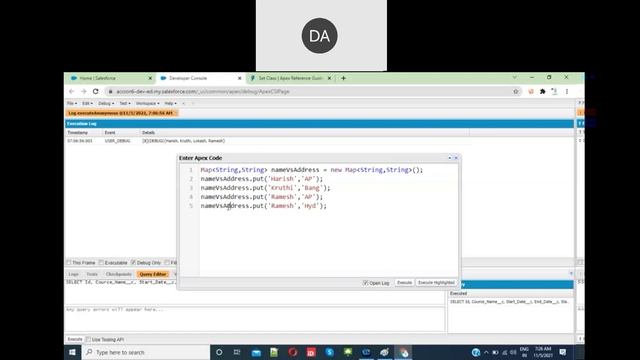The width and height of the screenshot is (640, 360).
Task: Switch to the Logs tab in bottom panel
Action: pyautogui.click(x=73, y=274)
